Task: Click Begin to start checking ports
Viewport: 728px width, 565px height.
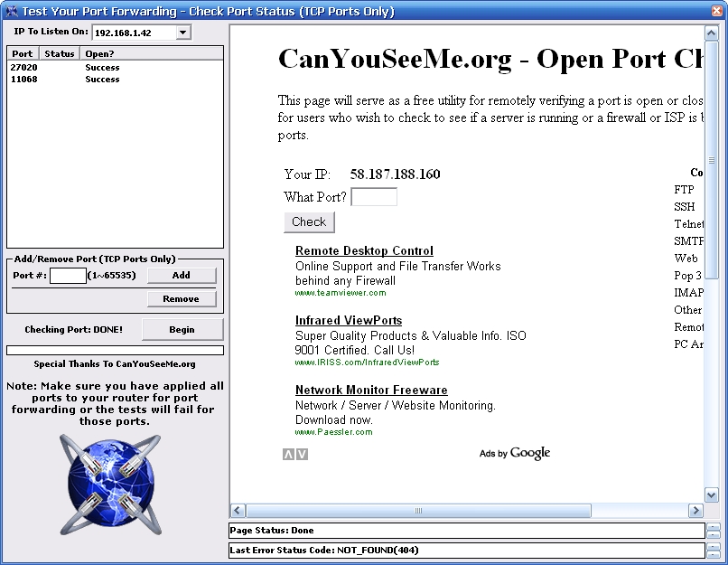Action: pyautogui.click(x=182, y=329)
